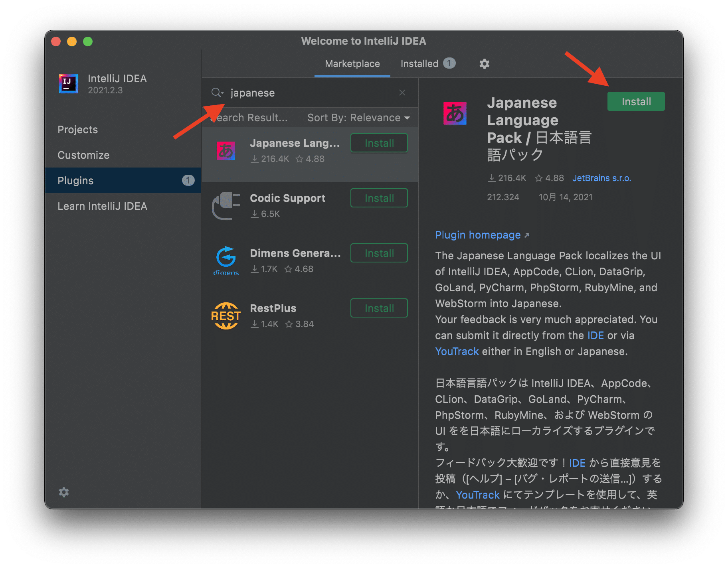Screen dimensions: 728x568
Task: Click the large Japanese pack detail icon
Action: (455, 113)
